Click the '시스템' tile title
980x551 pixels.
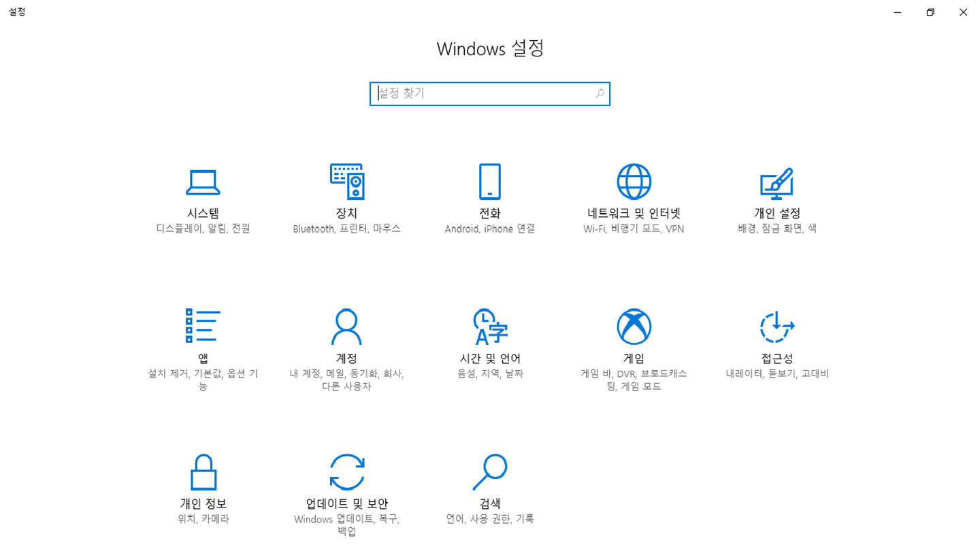click(x=203, y=214)
